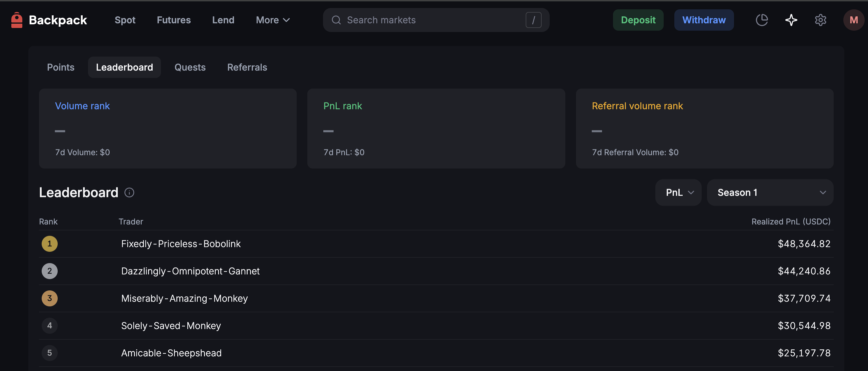
Task: Click the Search markets field
Action: [x=431, y=20]
